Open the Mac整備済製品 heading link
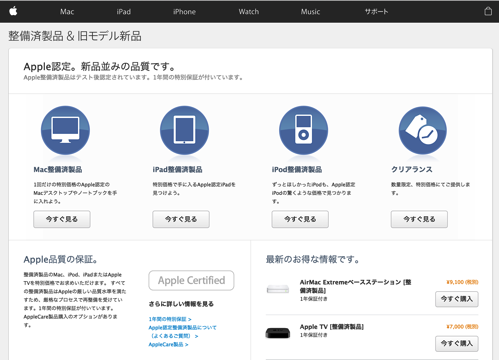This screenshot has height=360, width=499. click(58, 170)
